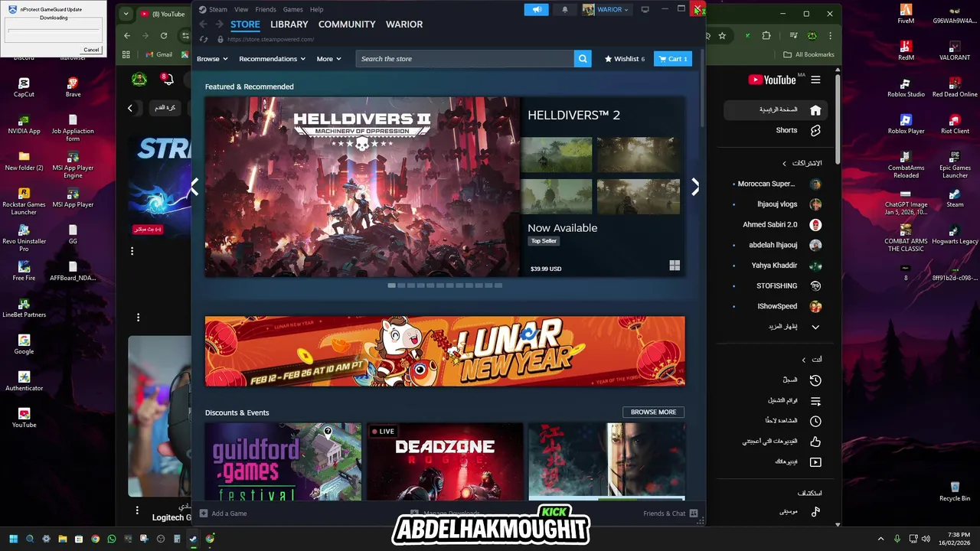Click the Steam store search magnifier button
The image size is (980, 551).
click(x=583, y=59)
